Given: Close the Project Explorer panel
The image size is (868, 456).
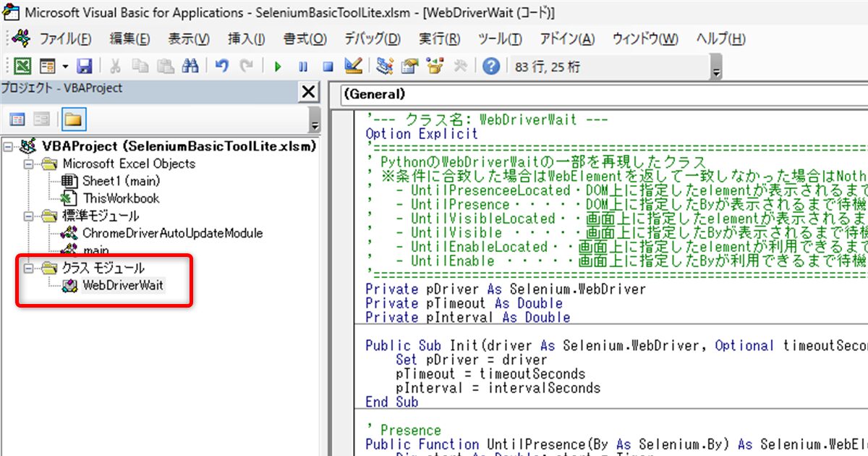Looking at the screenshot, I should [309, 91].
